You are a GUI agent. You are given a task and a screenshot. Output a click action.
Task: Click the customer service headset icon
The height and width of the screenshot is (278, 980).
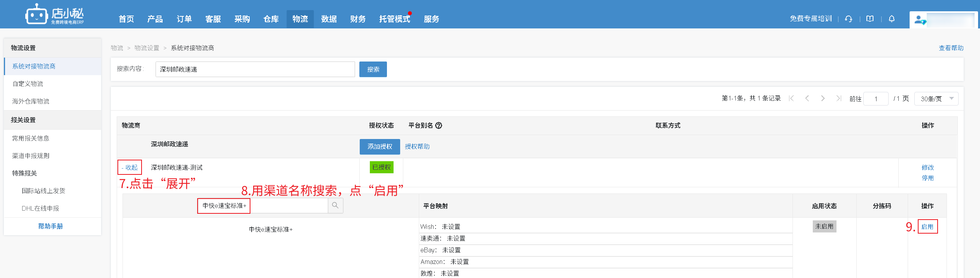849,19
